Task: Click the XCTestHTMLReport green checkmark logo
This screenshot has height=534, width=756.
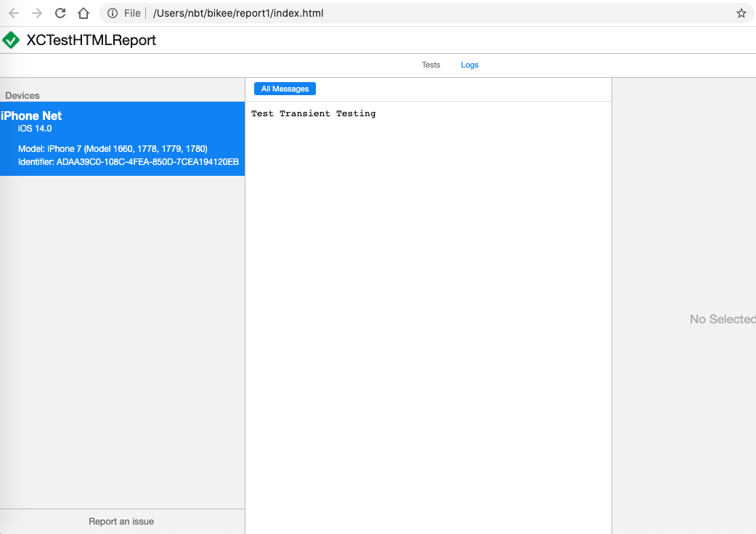Action: tap(11, 40)
